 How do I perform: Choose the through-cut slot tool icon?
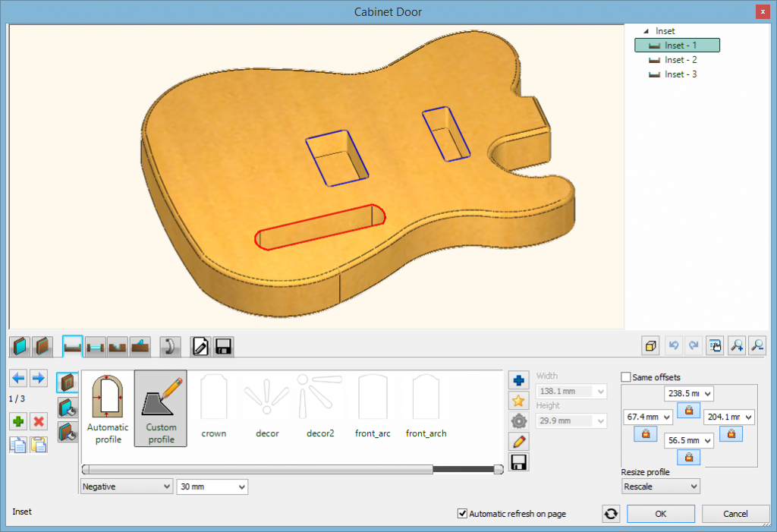95,346
